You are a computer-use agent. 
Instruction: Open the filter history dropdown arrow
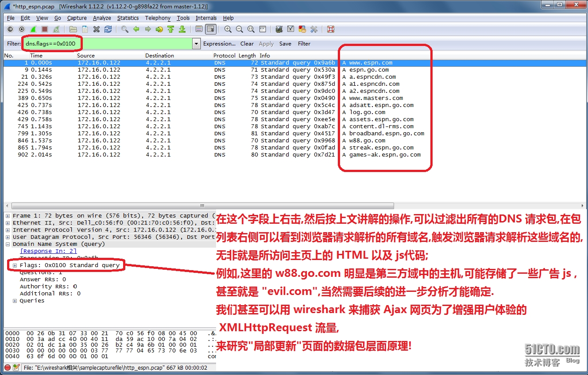point(196,44)
